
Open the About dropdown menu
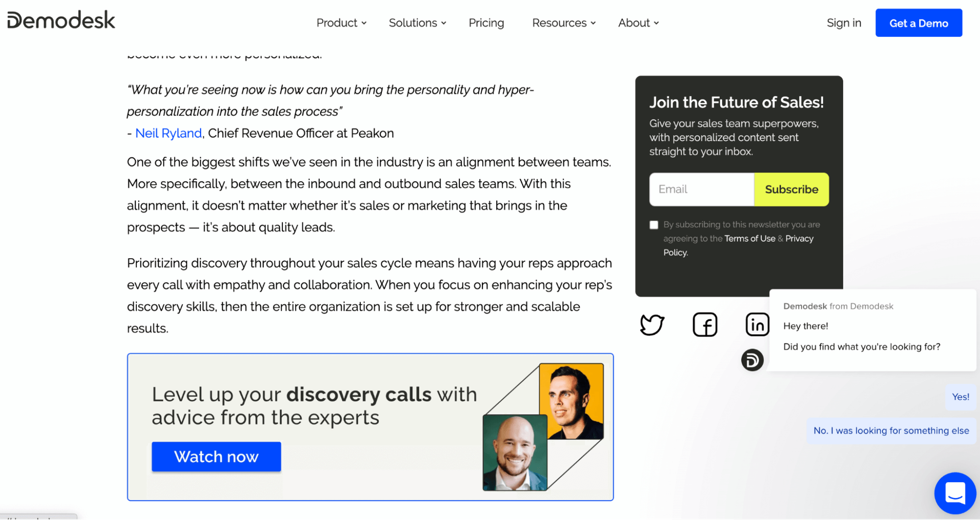(638, 23)
